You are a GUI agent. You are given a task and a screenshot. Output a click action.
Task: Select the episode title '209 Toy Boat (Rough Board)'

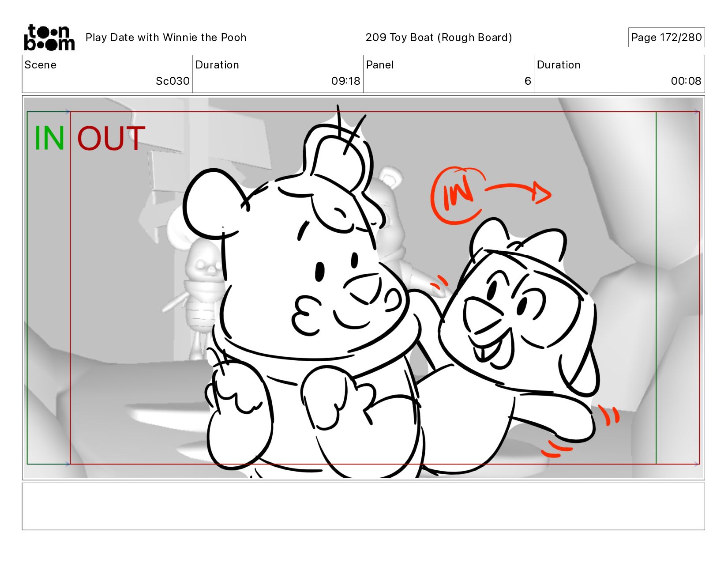[439, 38]
